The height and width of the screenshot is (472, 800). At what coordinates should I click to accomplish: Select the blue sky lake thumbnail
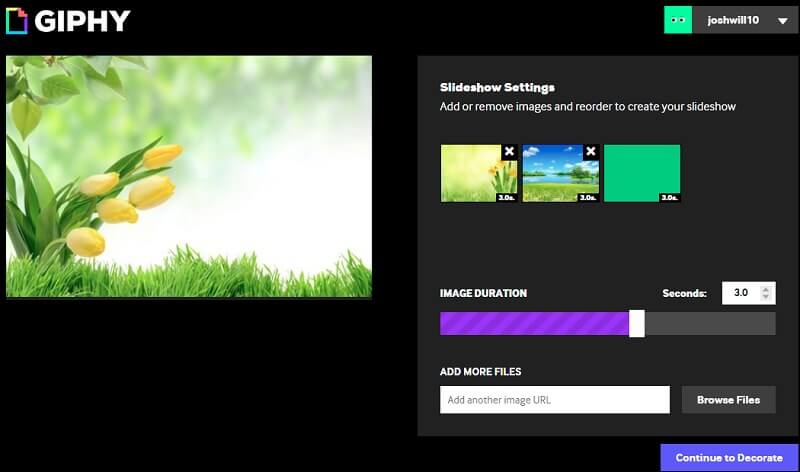click(x=558, y=175)
